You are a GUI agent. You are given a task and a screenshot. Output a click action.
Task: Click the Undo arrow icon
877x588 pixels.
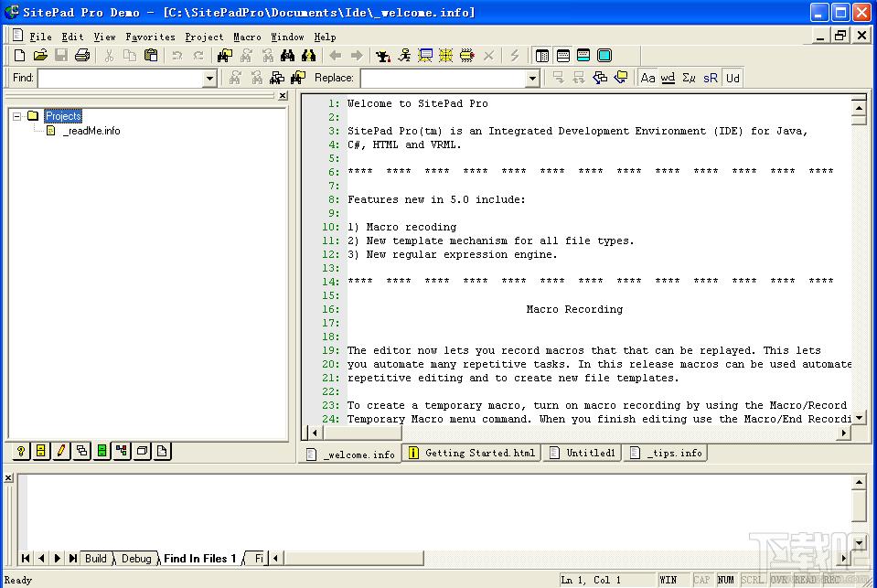[x=177, y=56]
